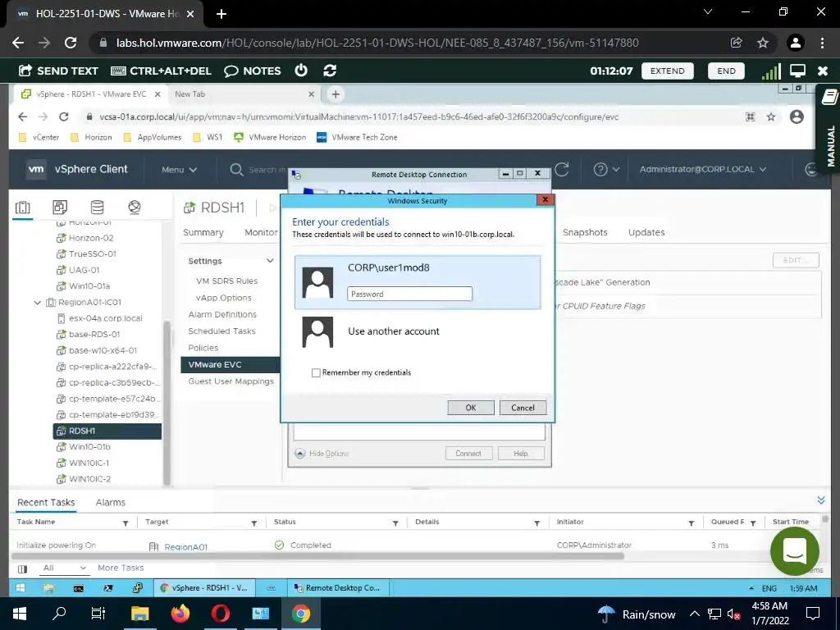Open Firefox from the Windows taskbar
Screen dimensions: 840x630
(180, 614)
